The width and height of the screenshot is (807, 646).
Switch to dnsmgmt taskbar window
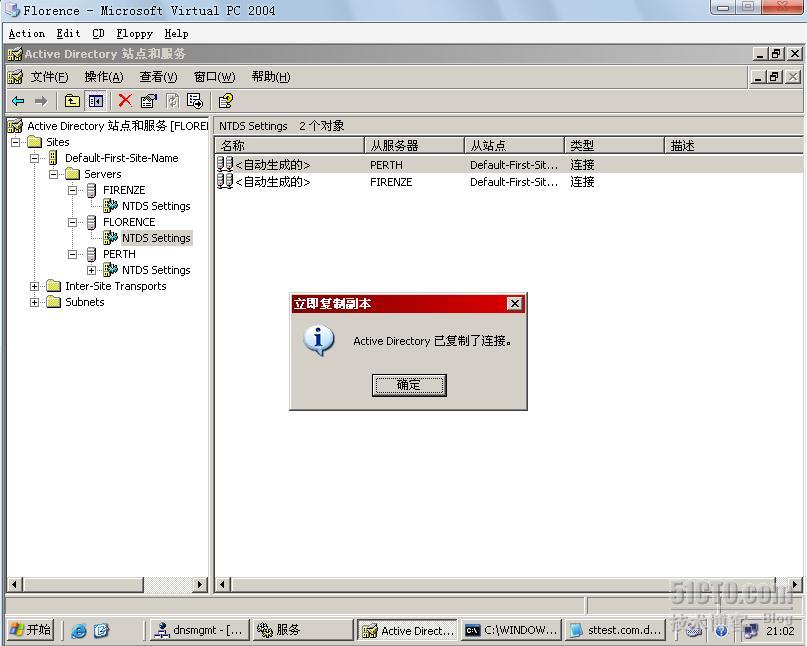click(199, 630)
